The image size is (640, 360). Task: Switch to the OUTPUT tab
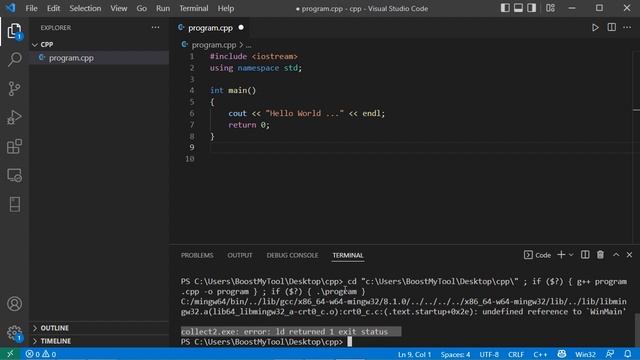click(240, 255)
